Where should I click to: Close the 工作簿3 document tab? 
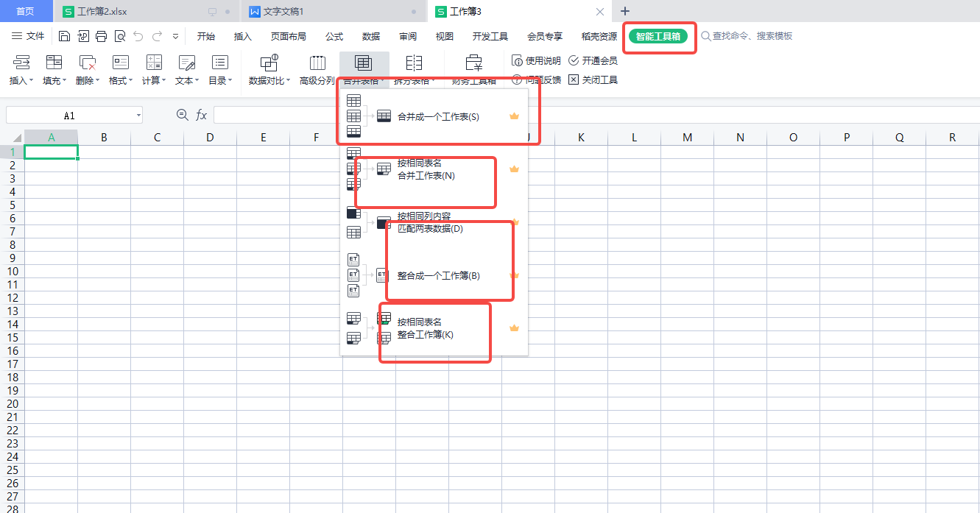tap(600, 11)
